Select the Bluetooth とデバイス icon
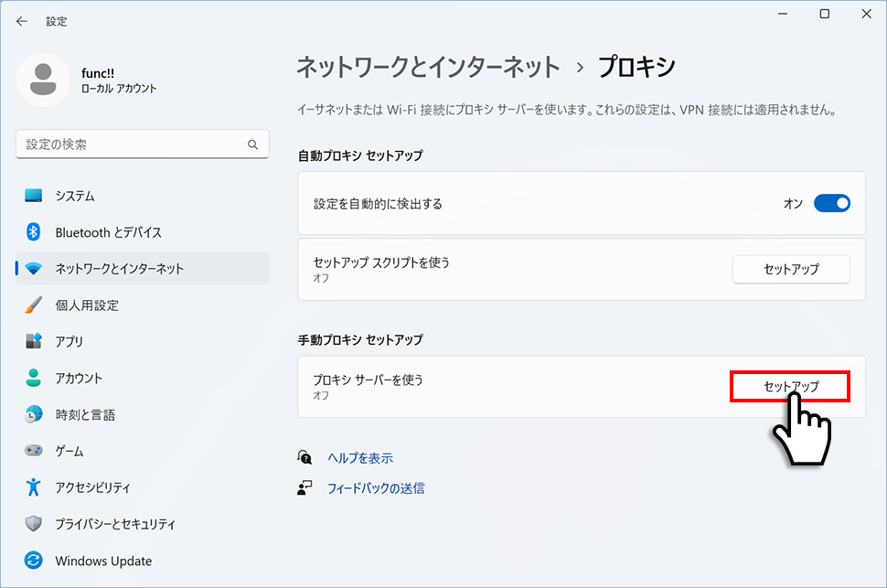This screenshot has height=588, width=887. tap(33, 232)
